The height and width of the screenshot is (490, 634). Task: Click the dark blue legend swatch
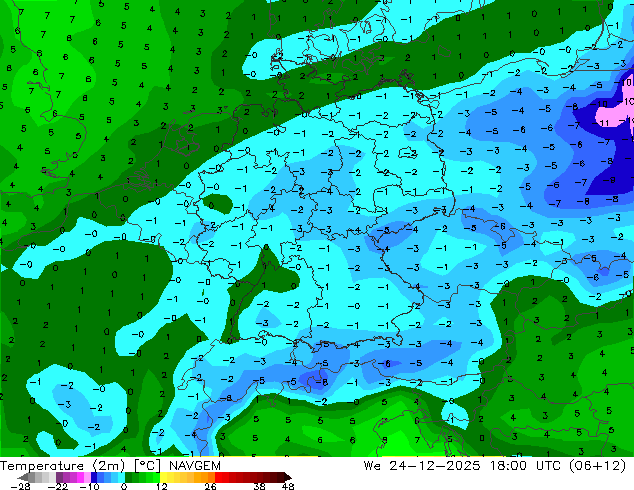coord(94,478)
